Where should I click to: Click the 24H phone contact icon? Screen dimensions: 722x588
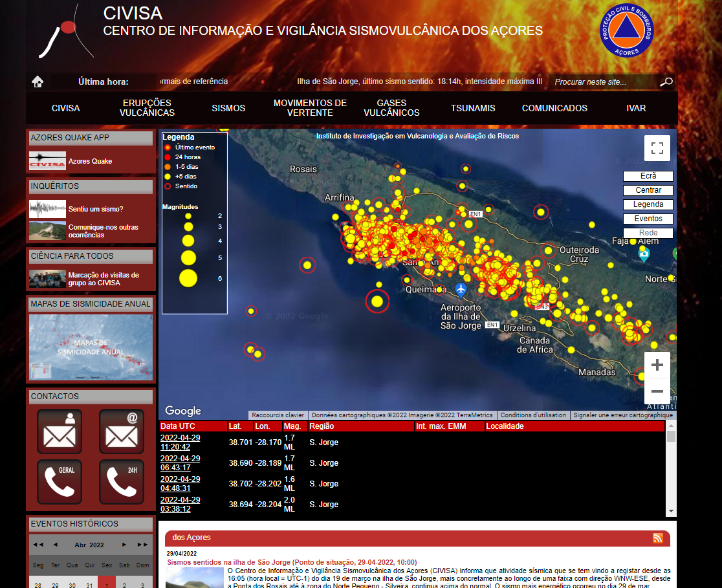(122, 482)
